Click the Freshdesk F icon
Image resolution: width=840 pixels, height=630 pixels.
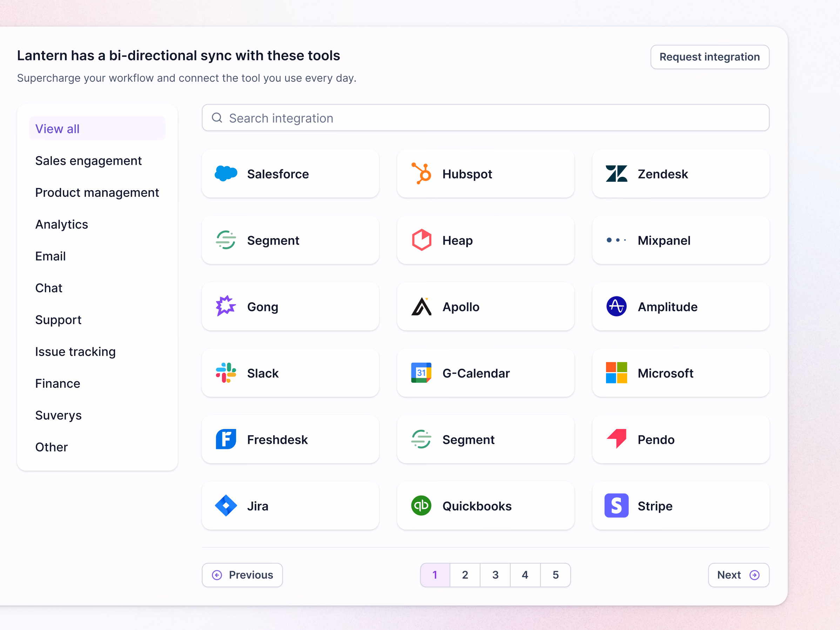point(226,440)
